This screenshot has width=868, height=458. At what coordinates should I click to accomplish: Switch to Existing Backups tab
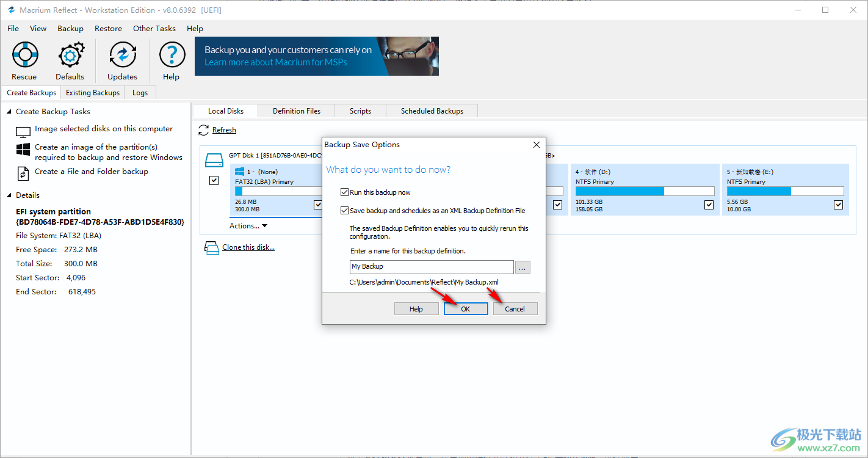point(93,93)
